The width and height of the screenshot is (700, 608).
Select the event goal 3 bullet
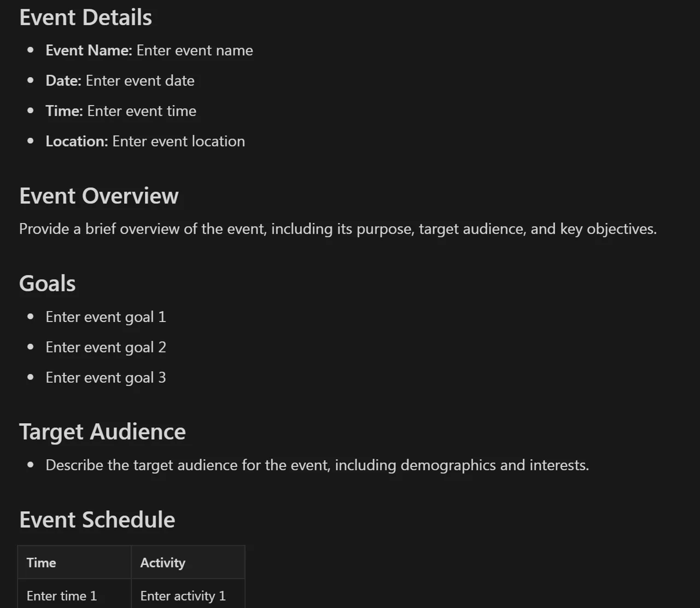(x=106, y=378)
